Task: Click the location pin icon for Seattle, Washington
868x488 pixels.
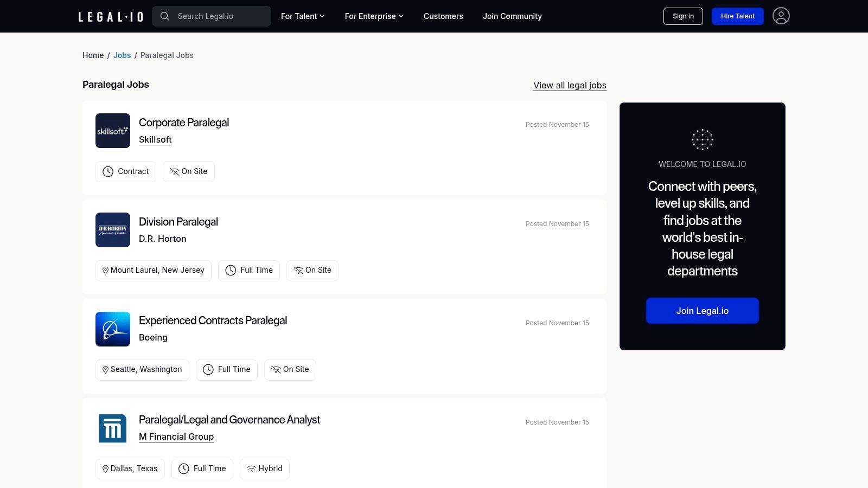Action: 105,369
